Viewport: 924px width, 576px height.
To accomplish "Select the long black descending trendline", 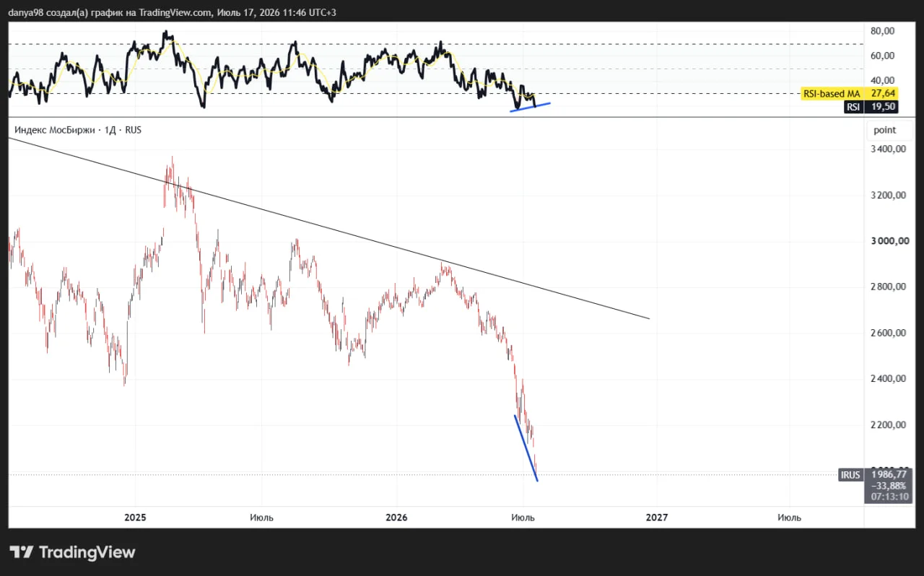I will click(x=329, y=228).
